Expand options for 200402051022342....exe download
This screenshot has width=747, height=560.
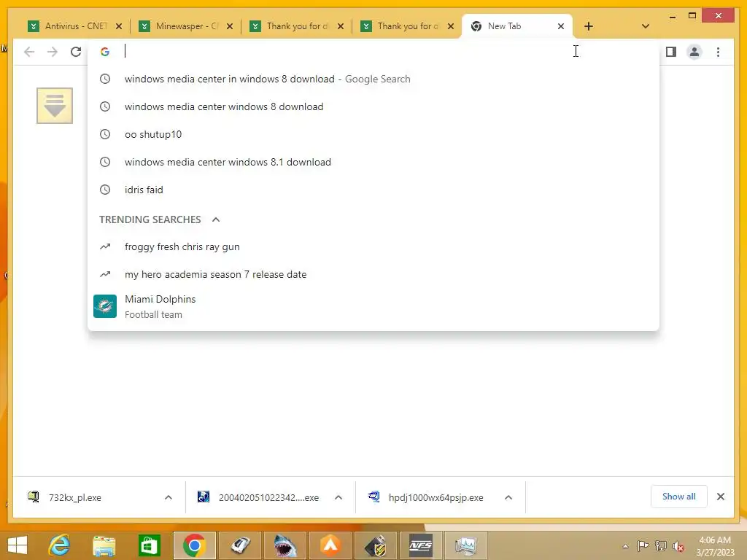point(338,497)
